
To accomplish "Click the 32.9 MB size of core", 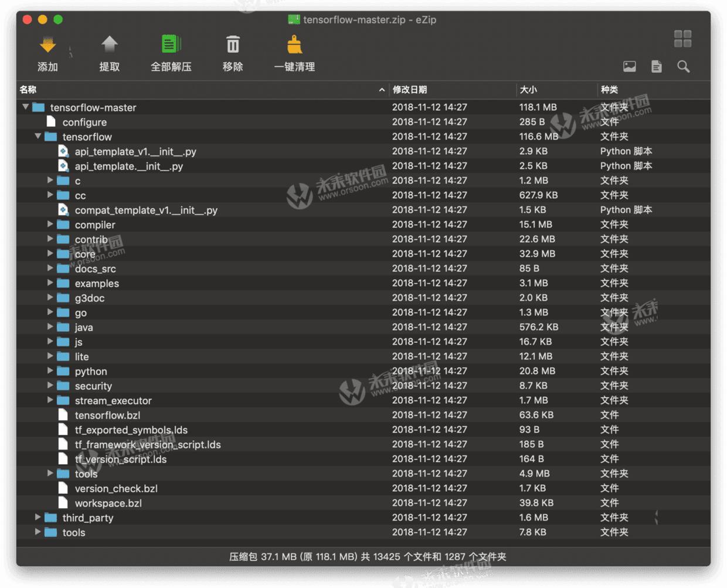I will pos(537,254).
